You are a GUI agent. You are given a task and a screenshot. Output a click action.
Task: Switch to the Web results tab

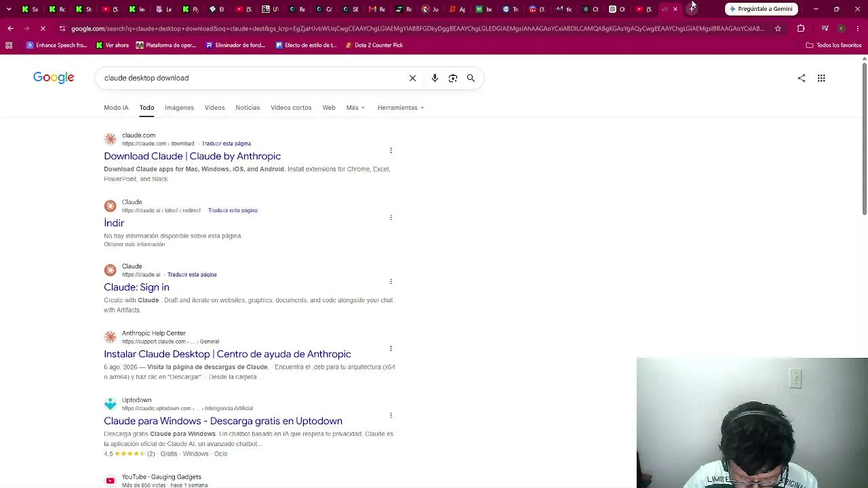329,108
